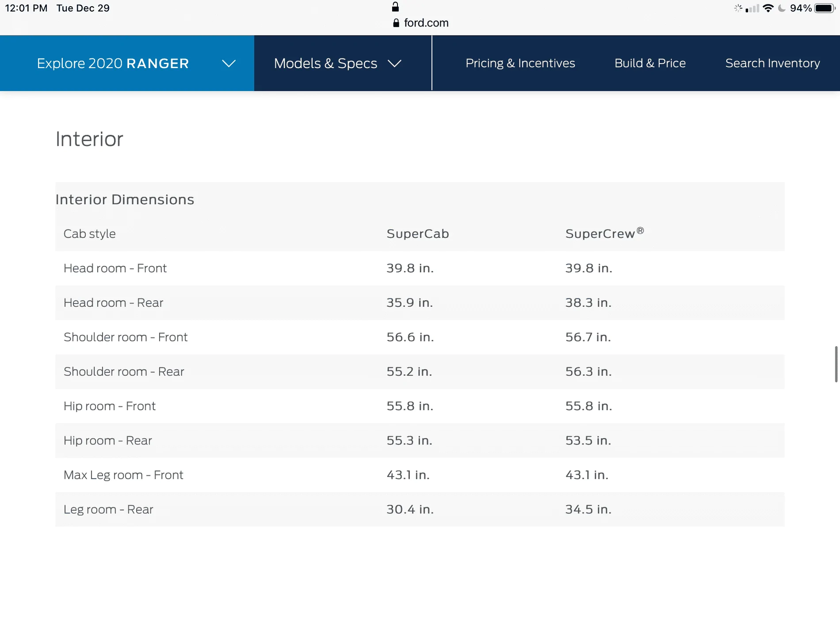Tap the ford.com address bar
The height and width of the screenshot is (630, 840).
tap(420, 23)
